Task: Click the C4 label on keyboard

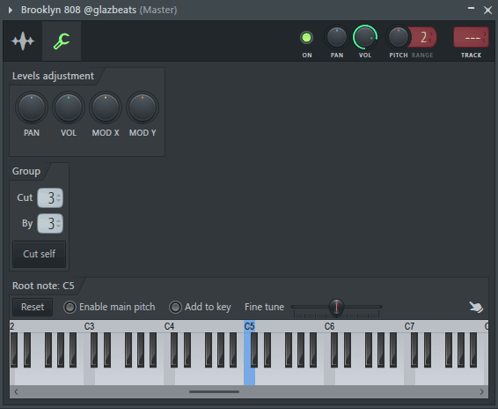Action: [169, 326]
